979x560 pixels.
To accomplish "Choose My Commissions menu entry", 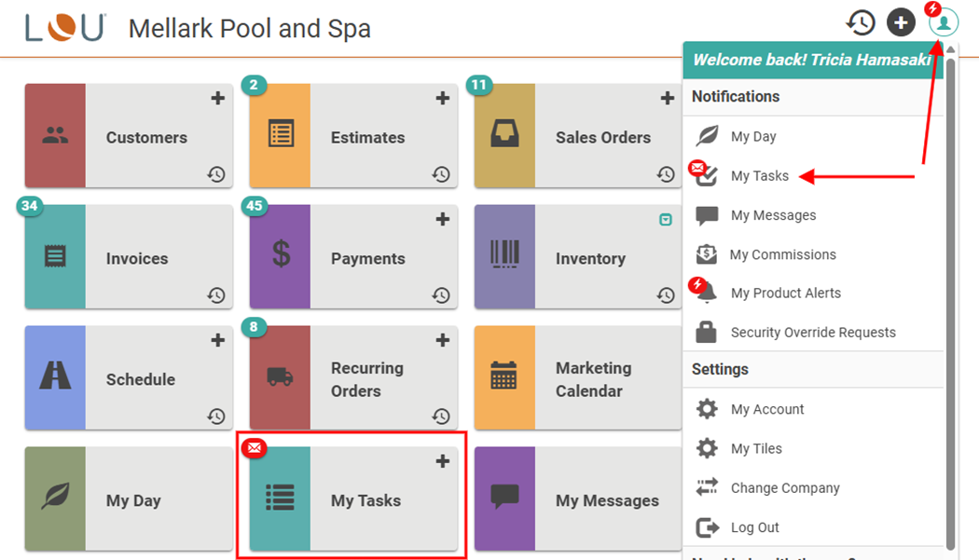I will [x=782, y=254].
